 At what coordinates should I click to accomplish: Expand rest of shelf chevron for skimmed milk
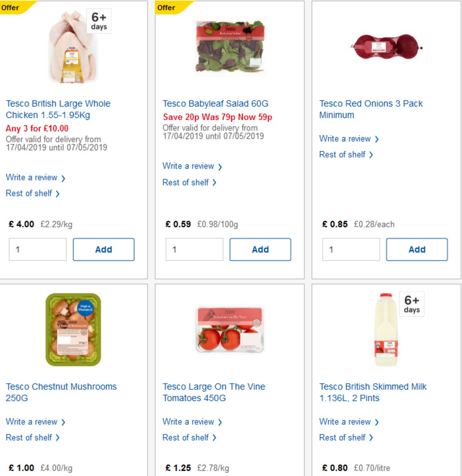pyautogui.click(x=372, y=437)
